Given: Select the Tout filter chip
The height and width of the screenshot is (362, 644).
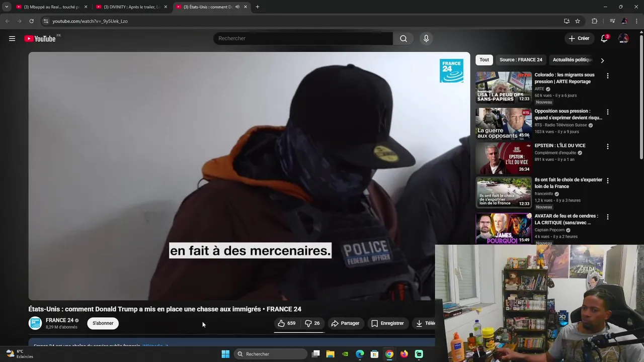Looking at the screenshot, I should pos(484,60).
